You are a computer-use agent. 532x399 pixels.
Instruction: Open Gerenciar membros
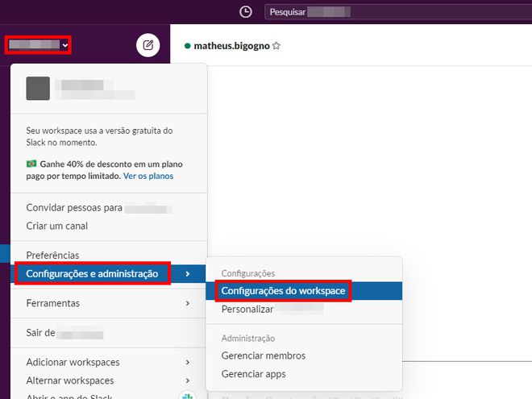coord(304,355)
